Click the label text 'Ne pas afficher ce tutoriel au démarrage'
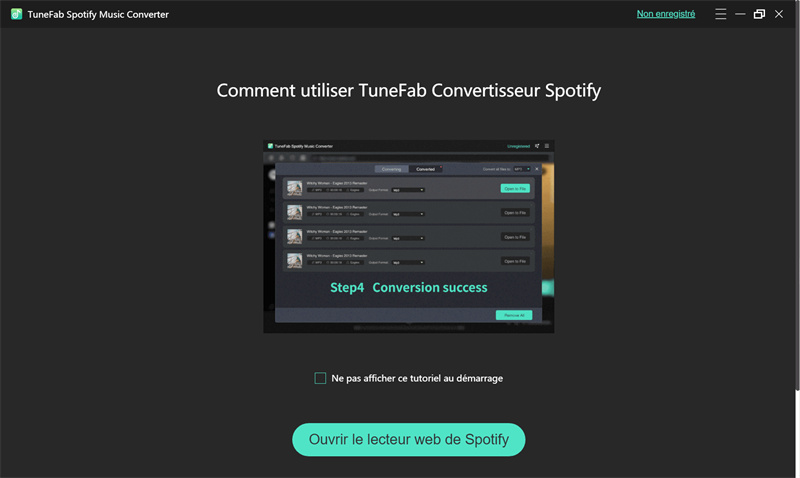This screenshot has height=478, width=800. click(x=417, y=379)
